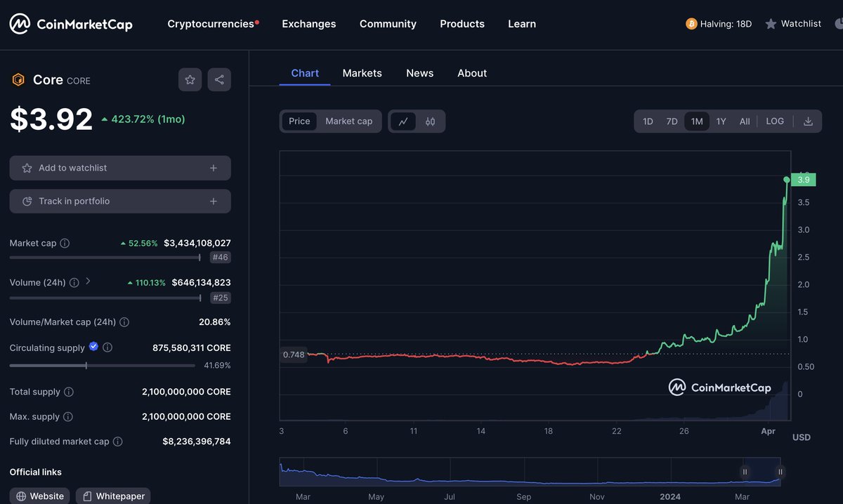Screen dimensions: 843x504
Task: Click the $8,236,396,784 diluted cap value
Action: coord(197,442)
